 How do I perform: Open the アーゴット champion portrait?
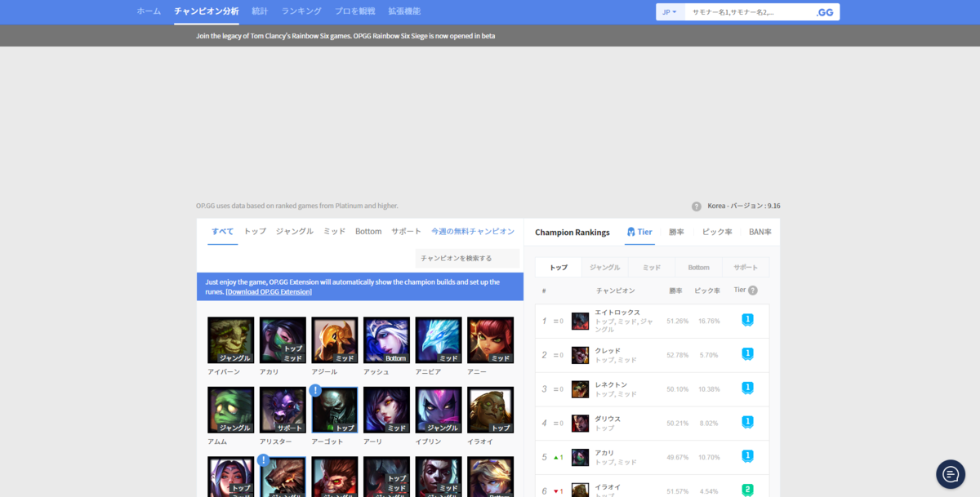[x=335, y=410]
